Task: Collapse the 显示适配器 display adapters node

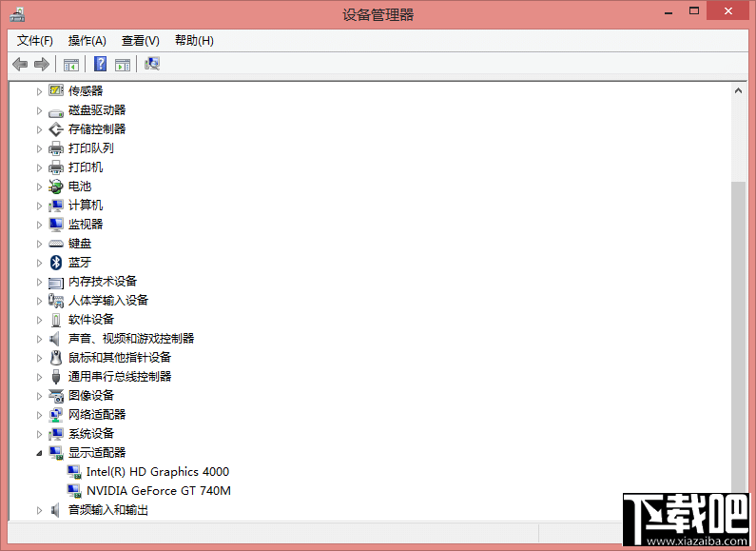Action: click(x=39, y=453)
